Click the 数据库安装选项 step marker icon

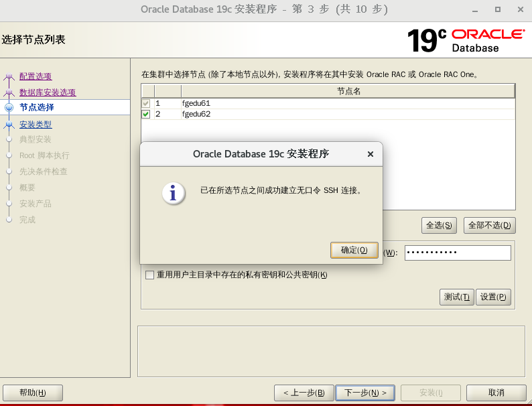[x=9, y=92]
